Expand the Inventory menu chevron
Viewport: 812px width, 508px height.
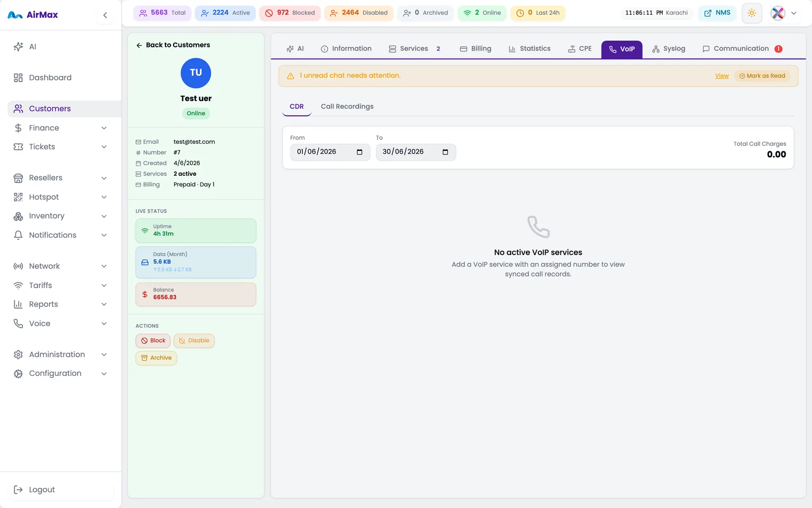(104, 216)
